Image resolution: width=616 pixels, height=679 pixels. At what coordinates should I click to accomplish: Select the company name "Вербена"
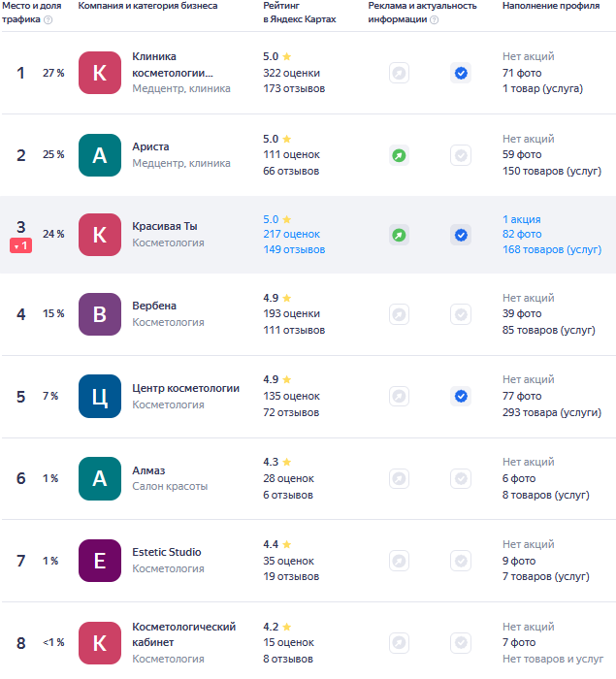[x=154, y=306]
